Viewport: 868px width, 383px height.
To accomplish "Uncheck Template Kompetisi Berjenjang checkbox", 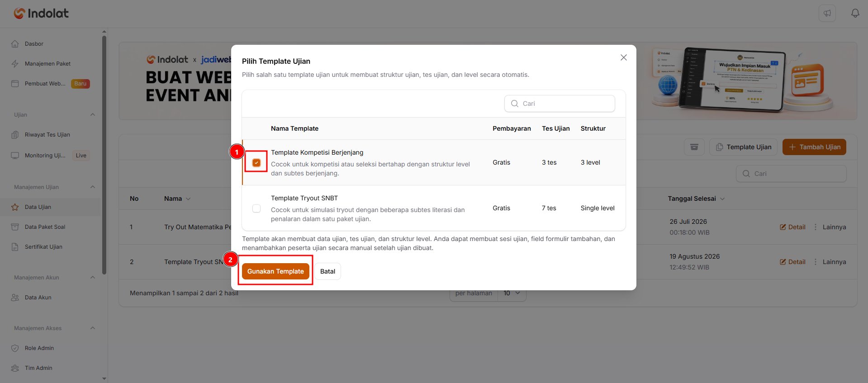I will tap(256, 163).
